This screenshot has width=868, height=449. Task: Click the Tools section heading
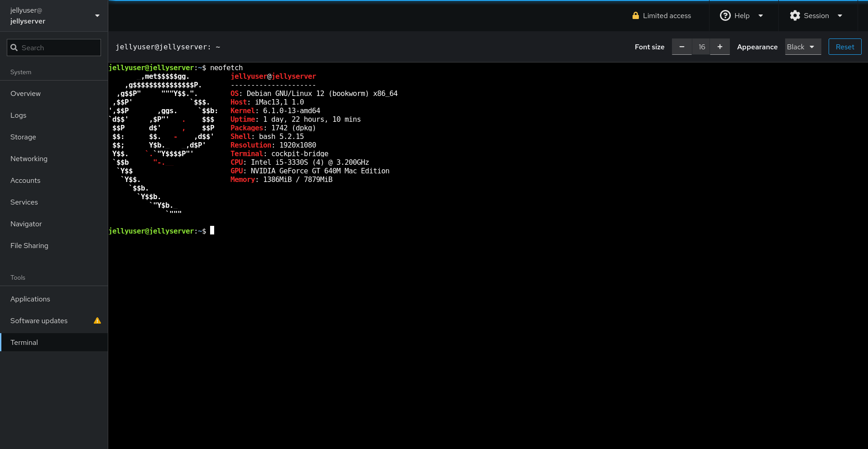pyautogui.click(x=18, y=278)
